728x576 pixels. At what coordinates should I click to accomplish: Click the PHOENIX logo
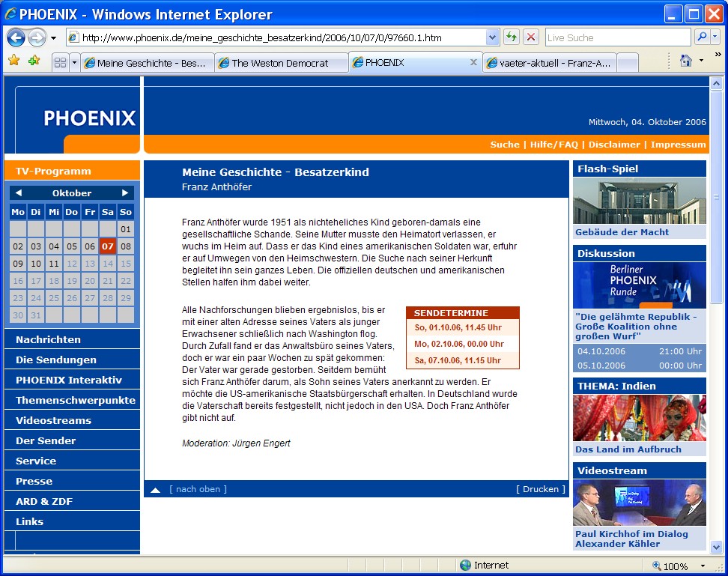point(89,118)
